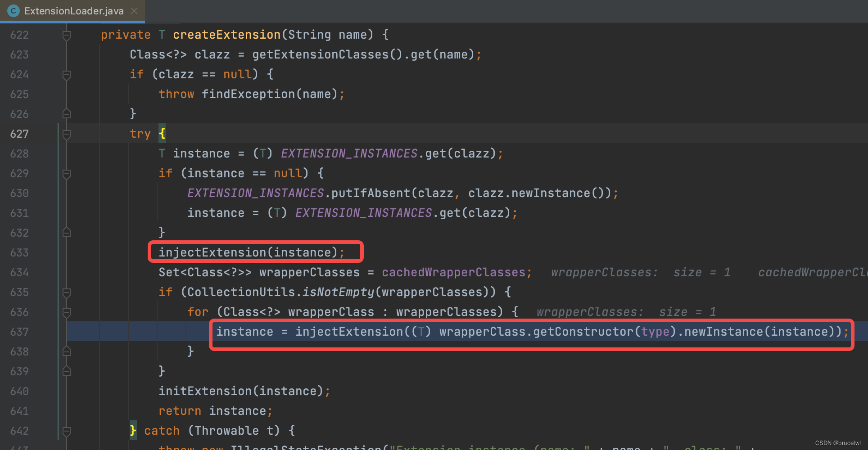Click Throwable t in the catch clause
The image size is (868, 450).
pyautogui.click(x=234, y=431)
